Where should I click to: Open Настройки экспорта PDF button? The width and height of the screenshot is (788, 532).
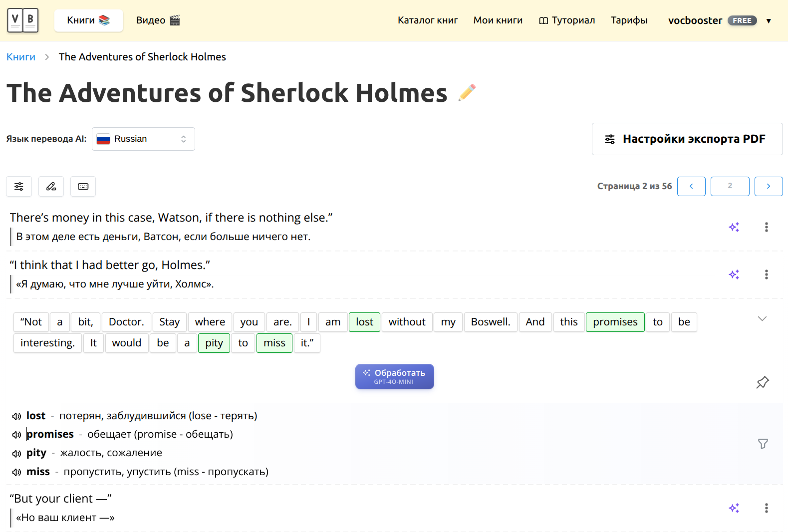(687, 139)
